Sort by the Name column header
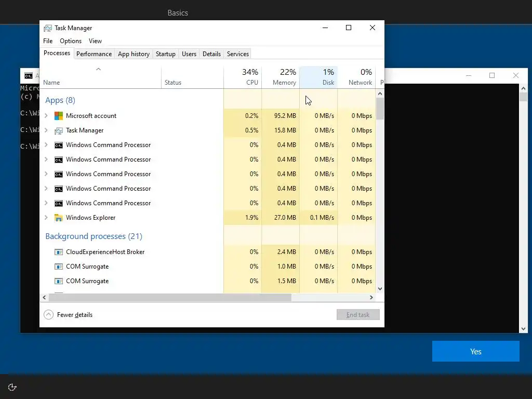This screenshot has height=399, width=532. [x=100, y=77]
